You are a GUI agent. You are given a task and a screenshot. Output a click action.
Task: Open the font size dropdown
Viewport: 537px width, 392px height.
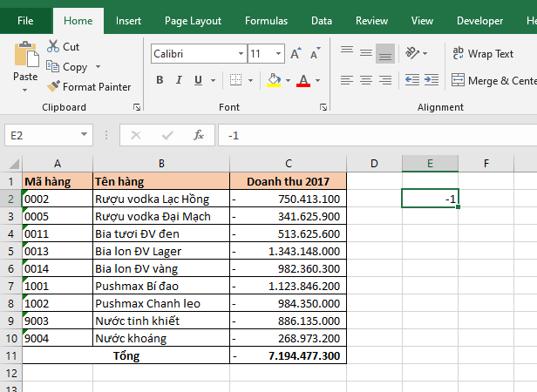pyautogui.click(x=279, y=54)
